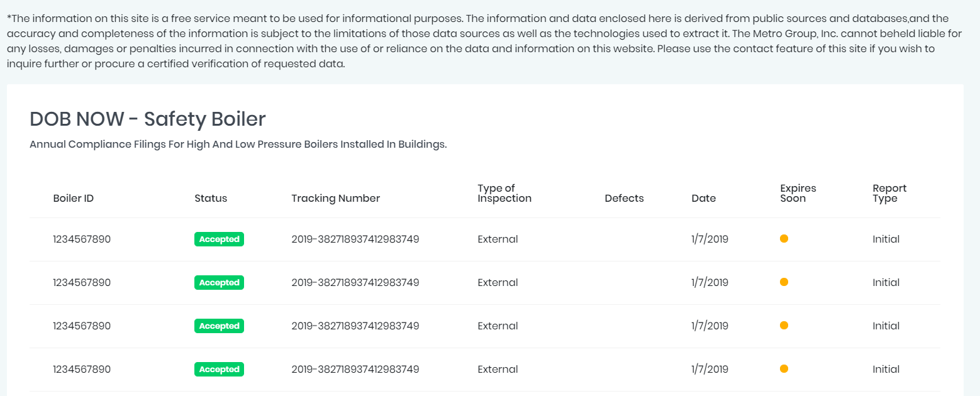Click the fourth row's orange expires-soon indicator
Viewport: 980px width, 396px height.
[x=784, y=369]
